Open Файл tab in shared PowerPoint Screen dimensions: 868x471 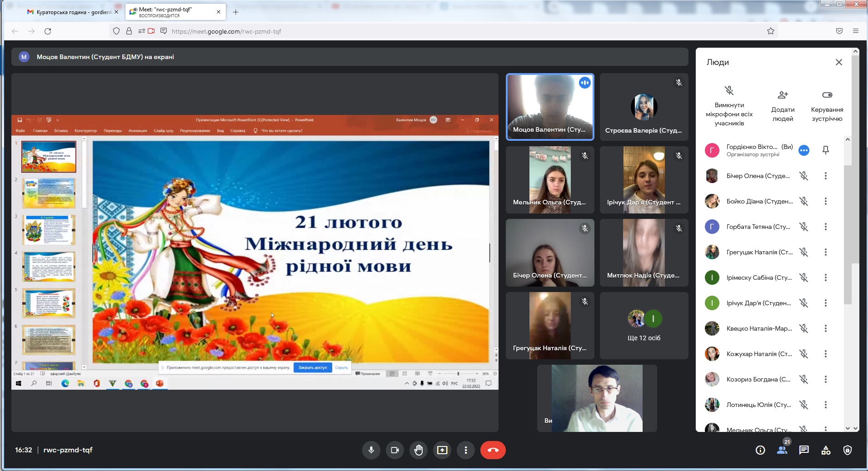click(x=20, y=131)
